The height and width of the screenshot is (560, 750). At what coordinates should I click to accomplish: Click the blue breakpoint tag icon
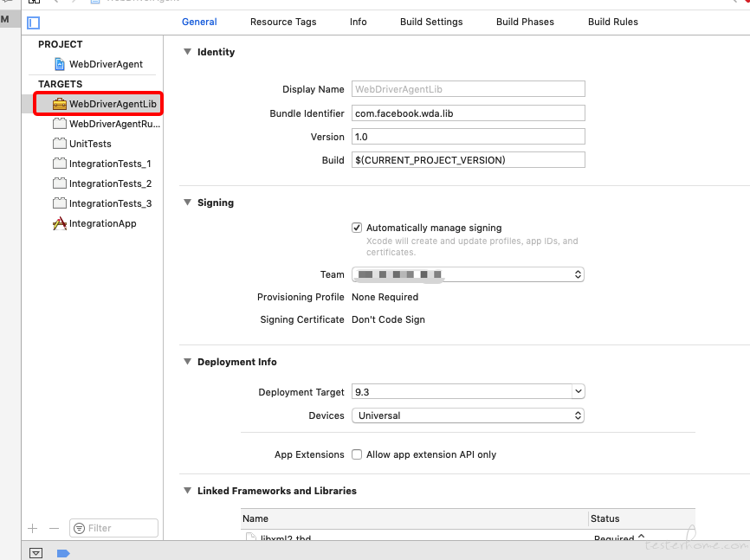click(63, 553)
